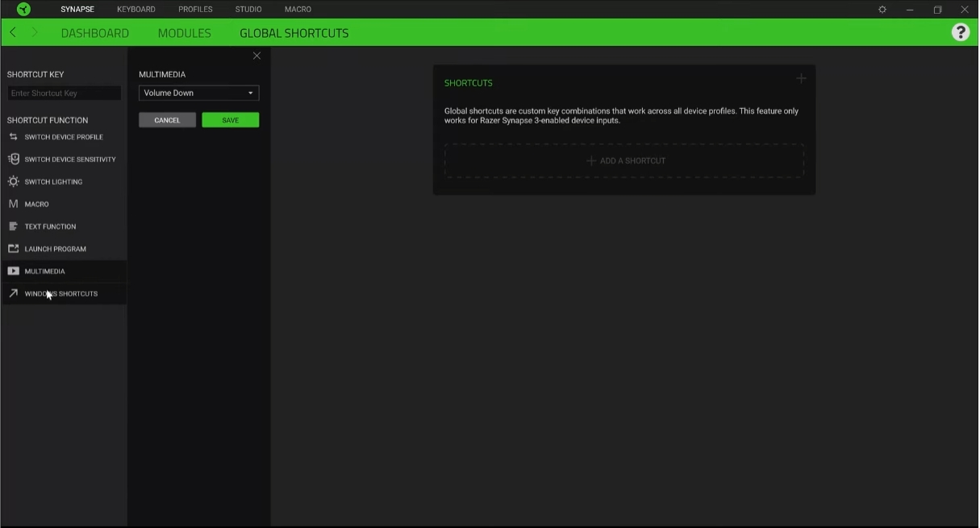Switch to Dashboard section
The height and width of the screenshot is (528, 980).
point(95,33)
